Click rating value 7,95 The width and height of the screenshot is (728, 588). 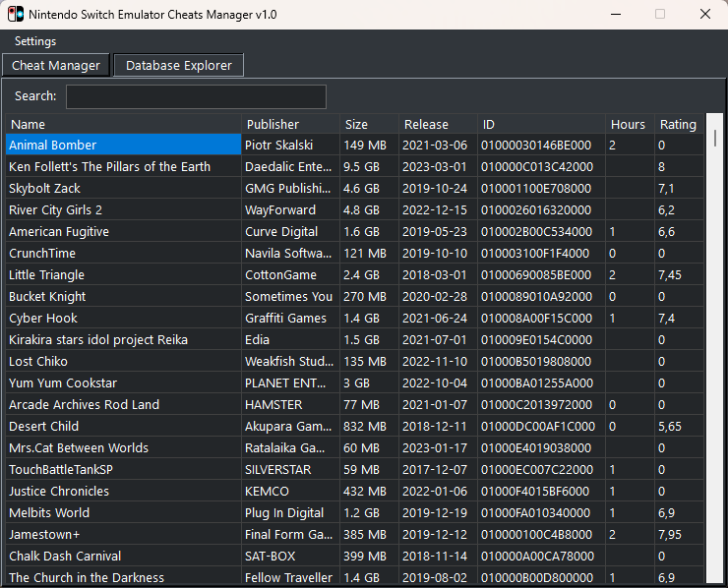click(679, 535)
